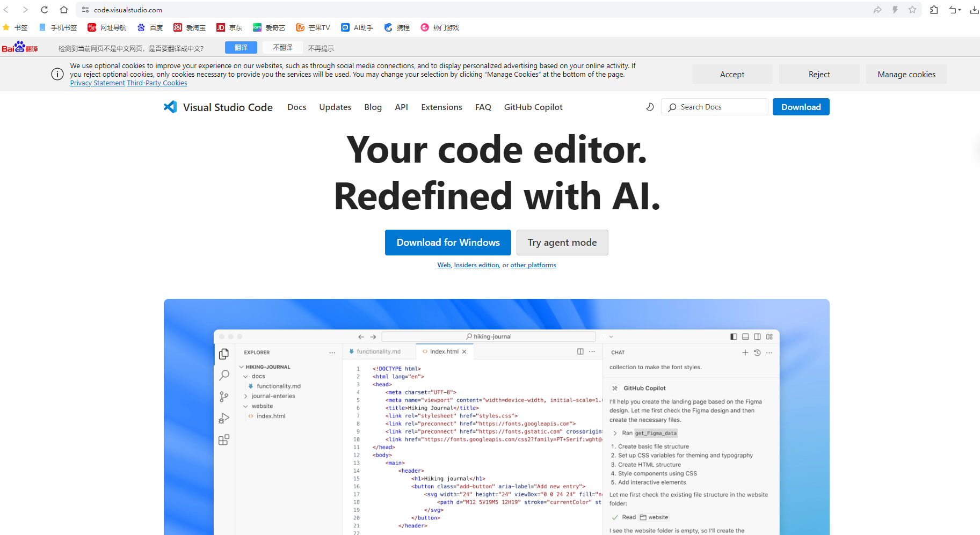Click the Visual Studio Code logo icon
This screenshot has height=535, width=980.
[170, 107]
